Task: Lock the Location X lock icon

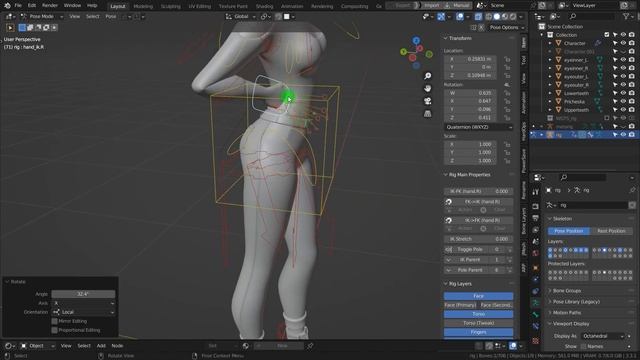Action: click(507, 59)
